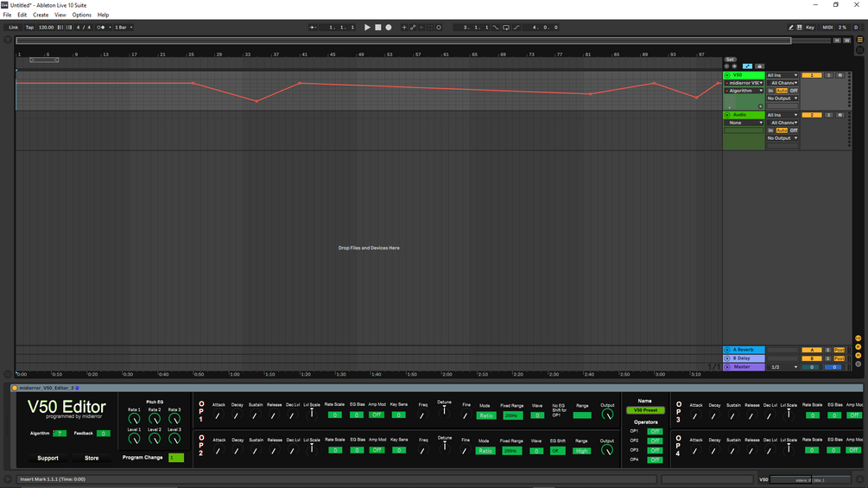The width and height of the screenshot is (868, 488).
Task: Open midierror V50 device chooser dropdown
Action: pyautogui.click(x=744, y=83)
